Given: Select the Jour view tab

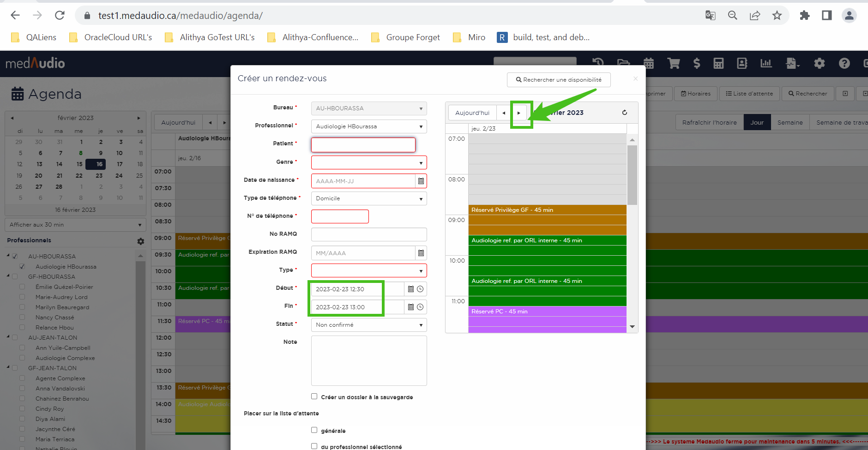Looking at the screenshot, I should click(757, 122).
